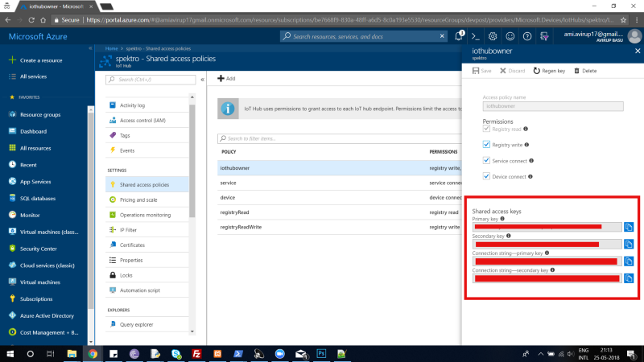Image resolution: width=644 pixels, height=362 pixels.
Task: Click Regen key button
Action: [549, 71]
